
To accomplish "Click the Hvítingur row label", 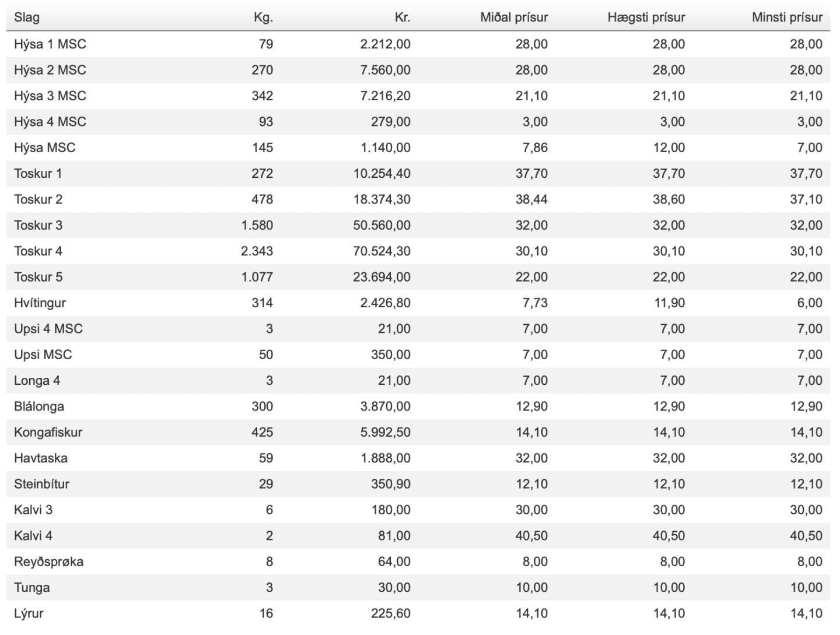I will click(x=40, y=303).
